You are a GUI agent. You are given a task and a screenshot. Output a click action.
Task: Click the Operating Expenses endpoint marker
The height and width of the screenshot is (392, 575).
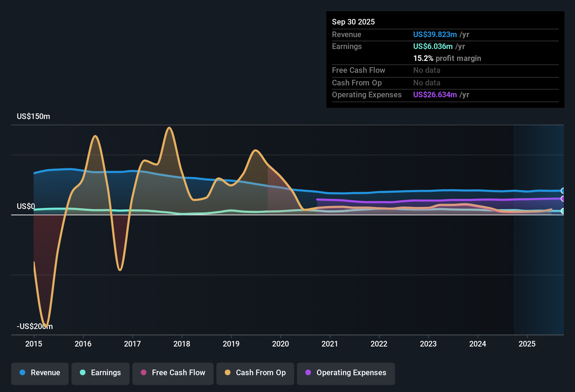[x=563, y=198]
